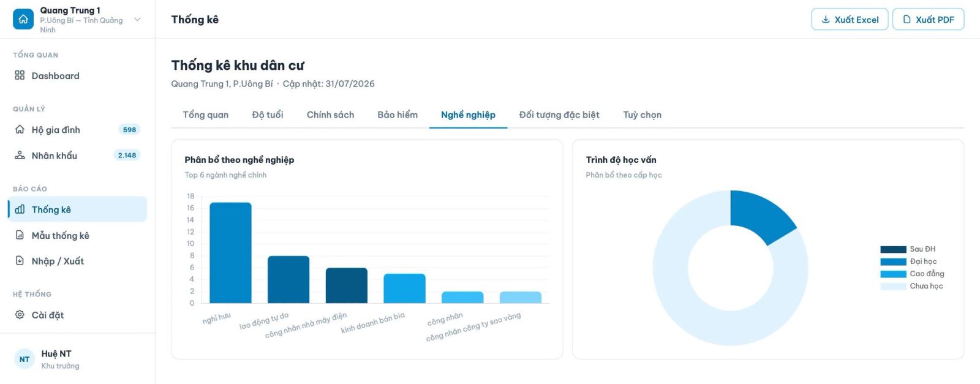
Task: Click the Xuất PDF button
Action: coord(928,20)
